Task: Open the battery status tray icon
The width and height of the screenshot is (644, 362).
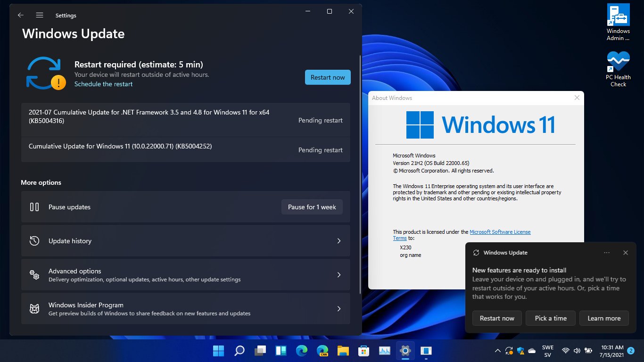Action: pos(588,351)
